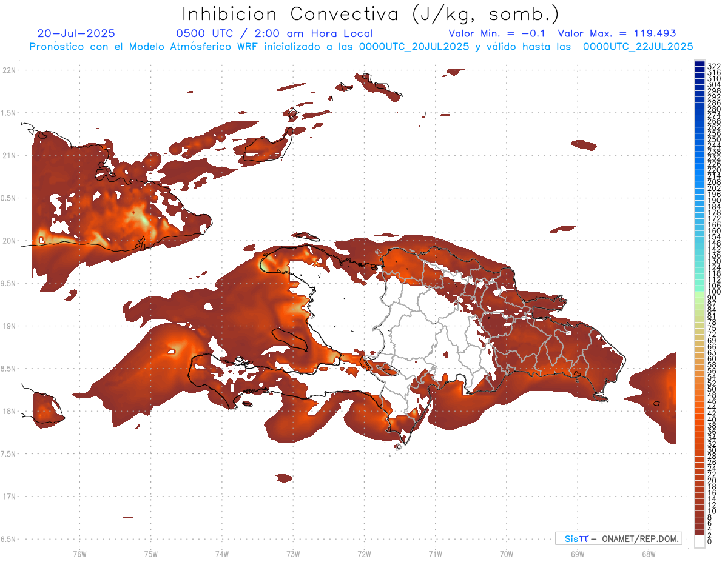This screenshot has width=728, height=562.
Task: Click the '73W' longitude label
Action: pos(293,554)
